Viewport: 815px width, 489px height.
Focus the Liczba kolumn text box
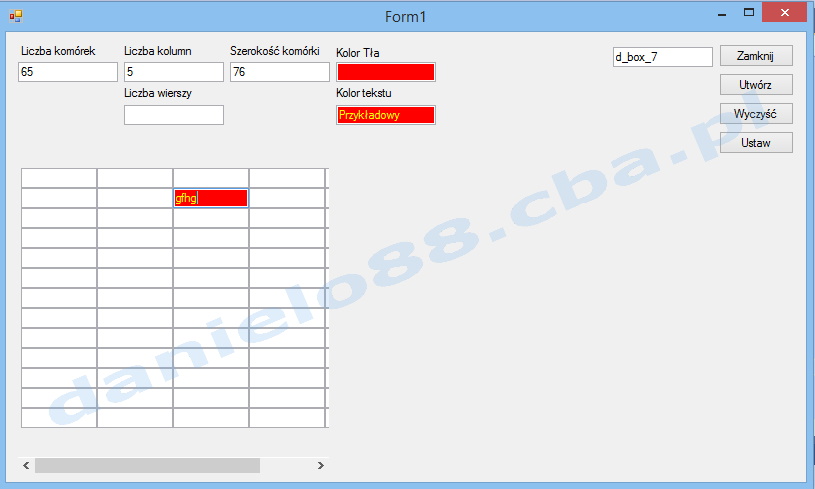173,72
